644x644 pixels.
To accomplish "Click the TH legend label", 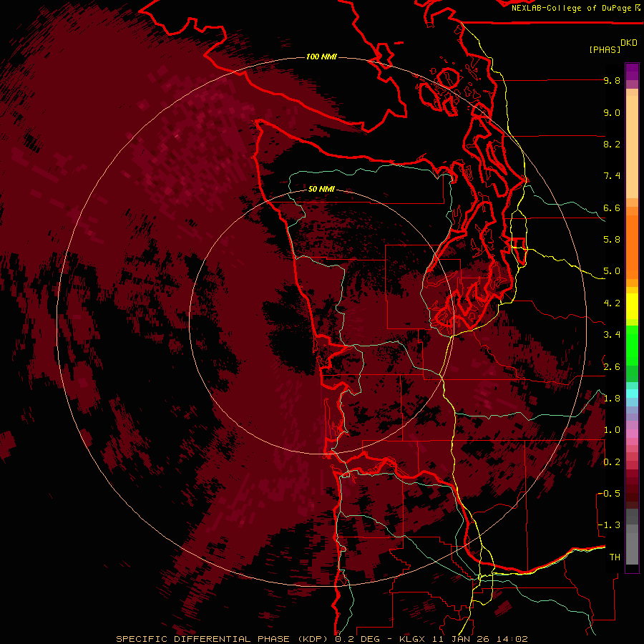I will pos(615,557).
